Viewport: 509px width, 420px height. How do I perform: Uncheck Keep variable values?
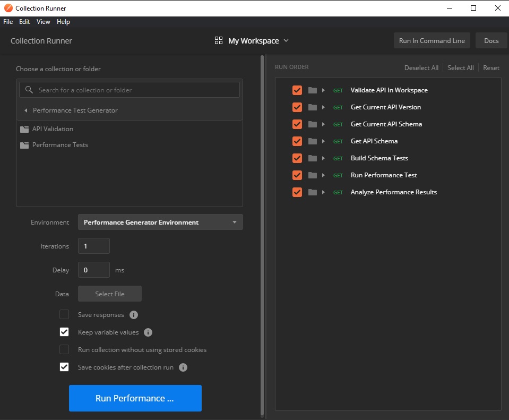pyautogui.click(x=64, y=332)
